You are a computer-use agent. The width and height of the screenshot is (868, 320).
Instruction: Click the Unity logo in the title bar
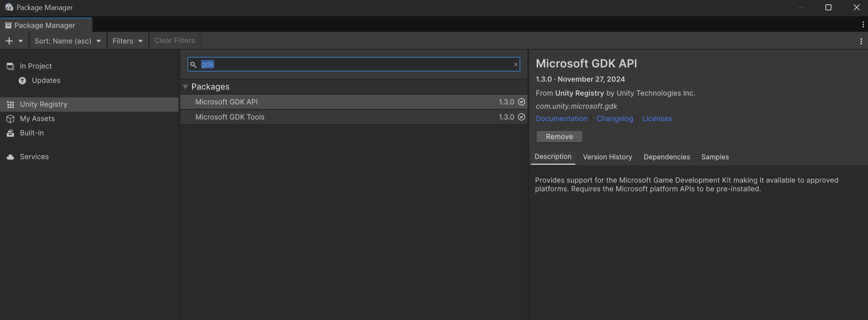pos(9,7)
